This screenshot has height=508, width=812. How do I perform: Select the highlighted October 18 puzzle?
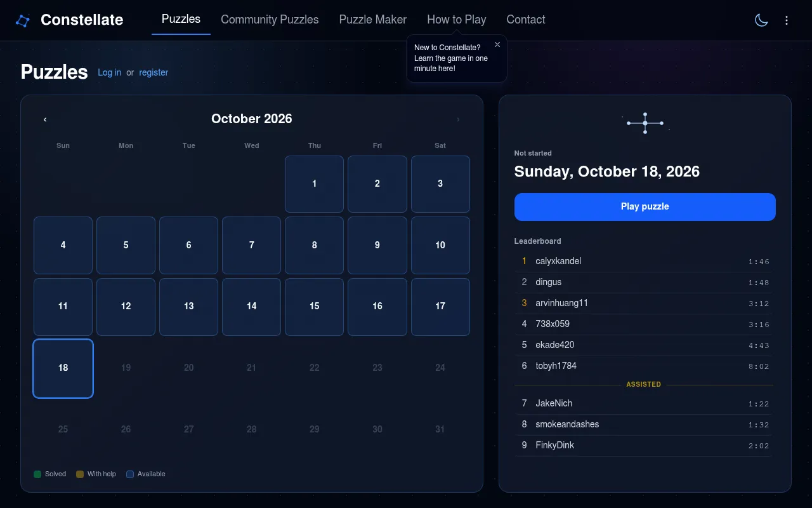[x=63, y=368]
